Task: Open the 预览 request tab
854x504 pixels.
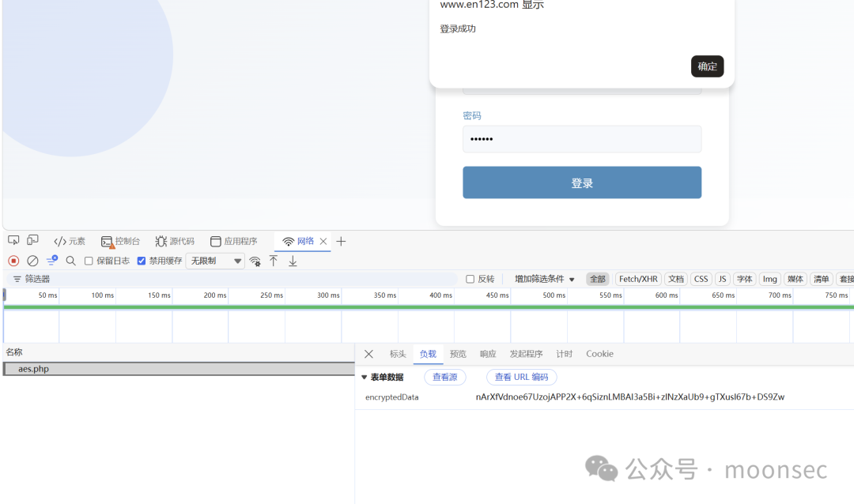Action: [x=458, y=354]
